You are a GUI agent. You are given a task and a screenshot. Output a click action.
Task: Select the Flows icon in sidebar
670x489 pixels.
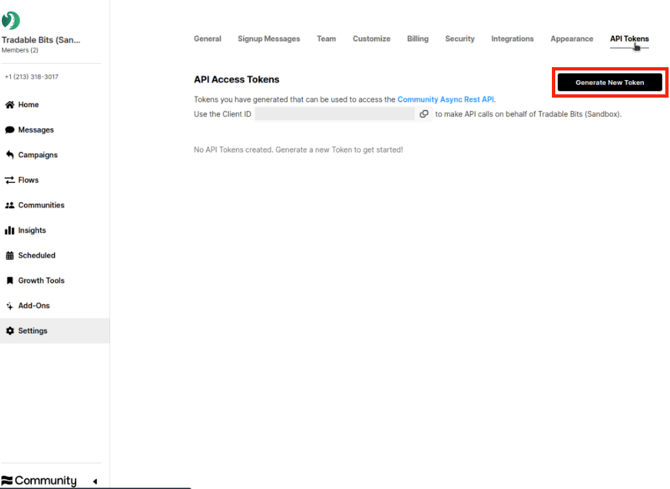10,180
